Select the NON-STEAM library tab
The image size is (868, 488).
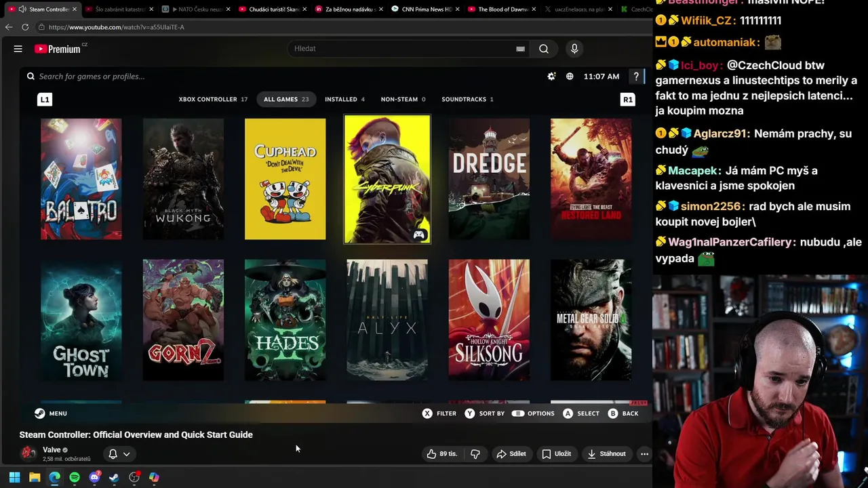pyautogui.click(x=403, y=100)
